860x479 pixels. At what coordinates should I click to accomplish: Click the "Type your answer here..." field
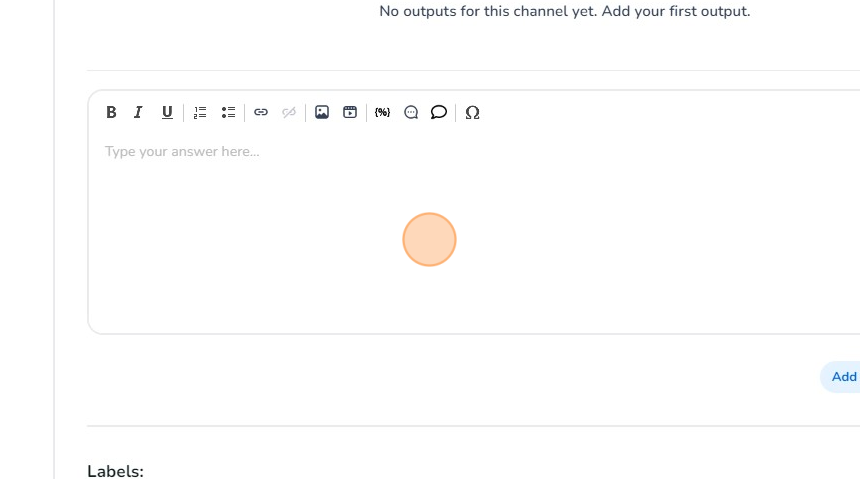coord(182,152)
